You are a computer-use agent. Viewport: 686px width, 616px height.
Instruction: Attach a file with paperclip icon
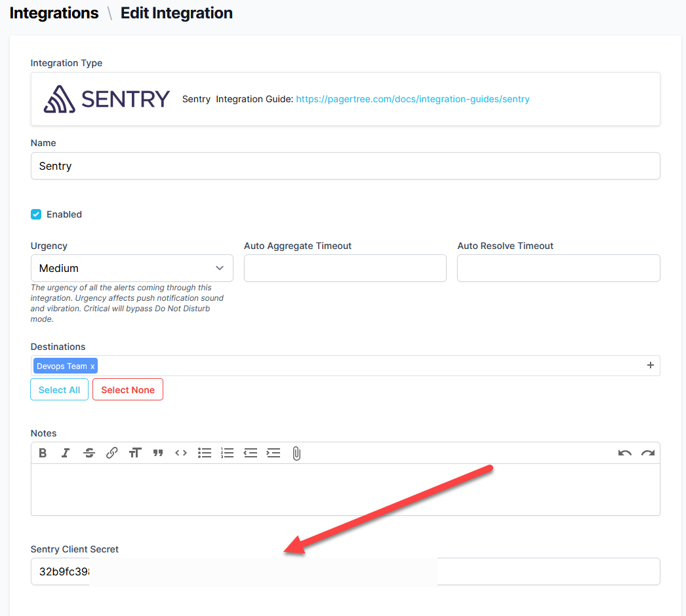coord(296,453)
